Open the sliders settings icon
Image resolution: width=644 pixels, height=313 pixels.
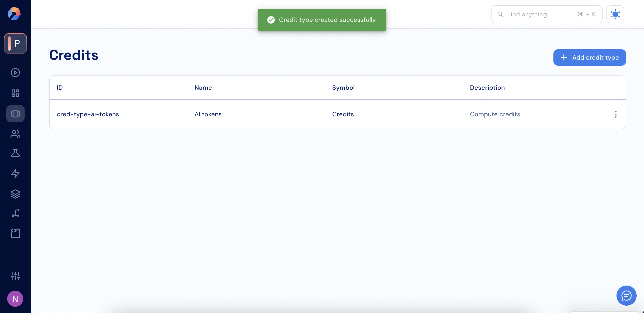(15, 276)
